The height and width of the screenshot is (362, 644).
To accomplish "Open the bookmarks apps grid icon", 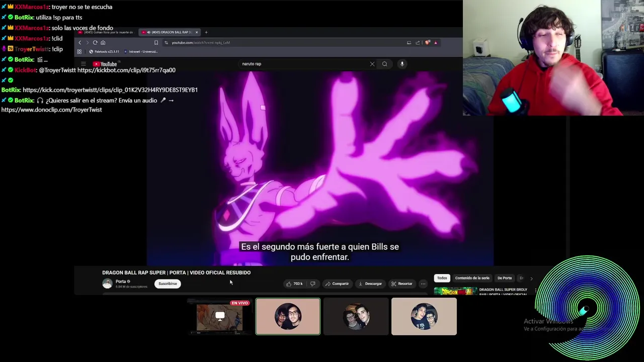I will pyautogui.click(x=79, y=52).
